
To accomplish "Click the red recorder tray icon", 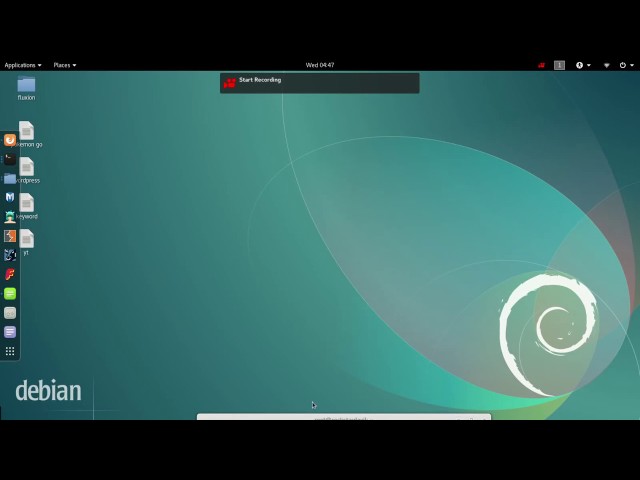I will (x=541, y=65).
